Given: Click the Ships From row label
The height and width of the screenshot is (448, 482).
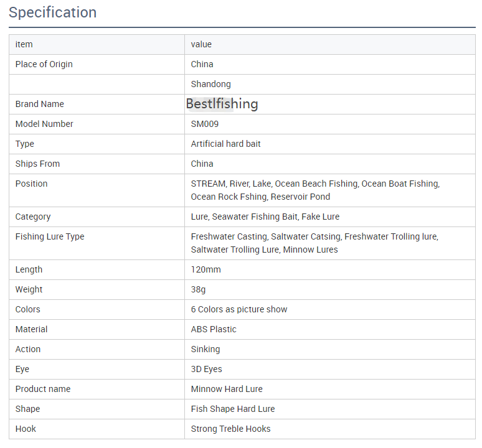Looking at the screenshot, I should 37,164.
